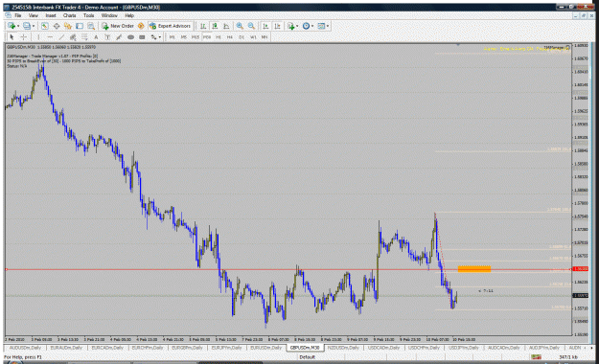The width and height of the screenshot is (599, 364).
Task: Select the Ellipse shape tool
Action: click(x=130, y=37)
